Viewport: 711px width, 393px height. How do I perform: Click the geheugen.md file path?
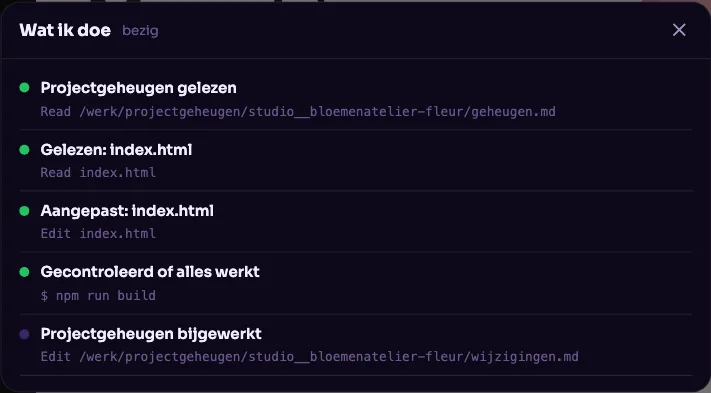tap(317, 112)
